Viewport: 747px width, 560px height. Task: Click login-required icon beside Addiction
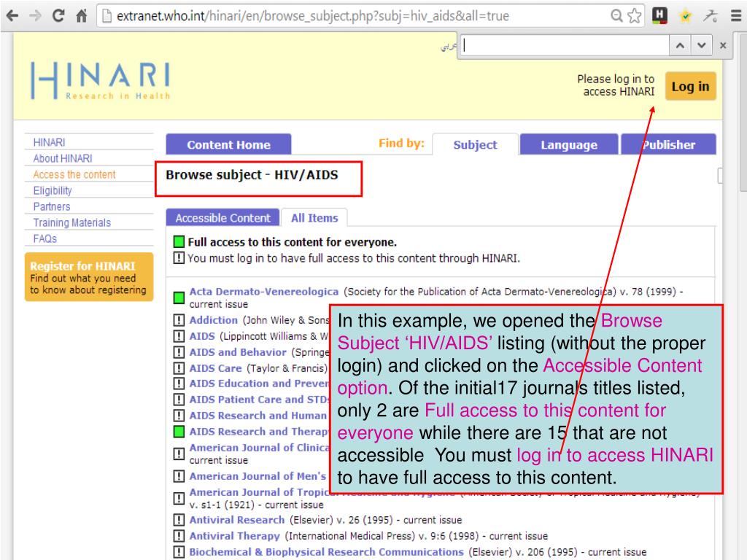(x=179, y=320)
